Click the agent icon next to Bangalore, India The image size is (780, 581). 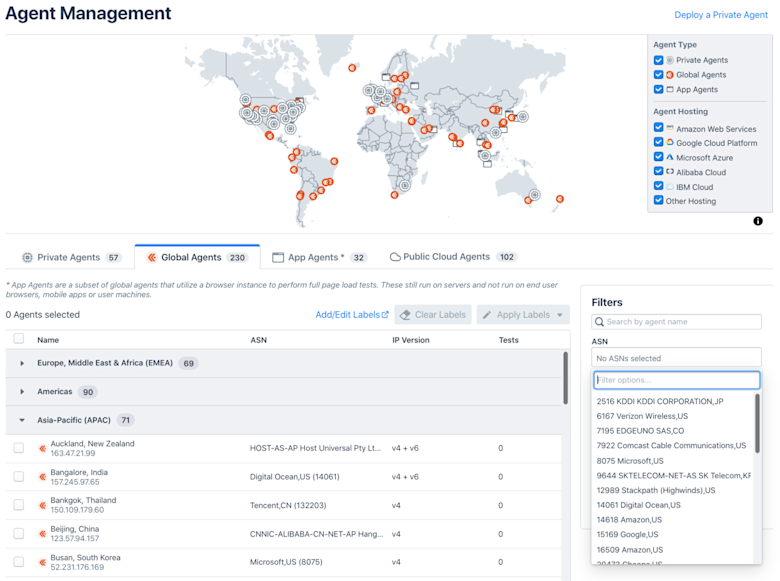(43, 477)
